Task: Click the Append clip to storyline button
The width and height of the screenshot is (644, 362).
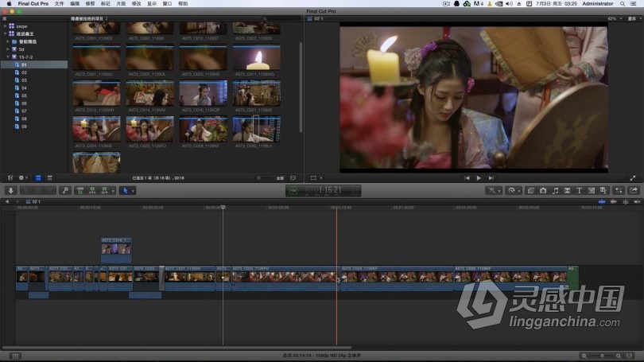Action: [x=104, y=191]
